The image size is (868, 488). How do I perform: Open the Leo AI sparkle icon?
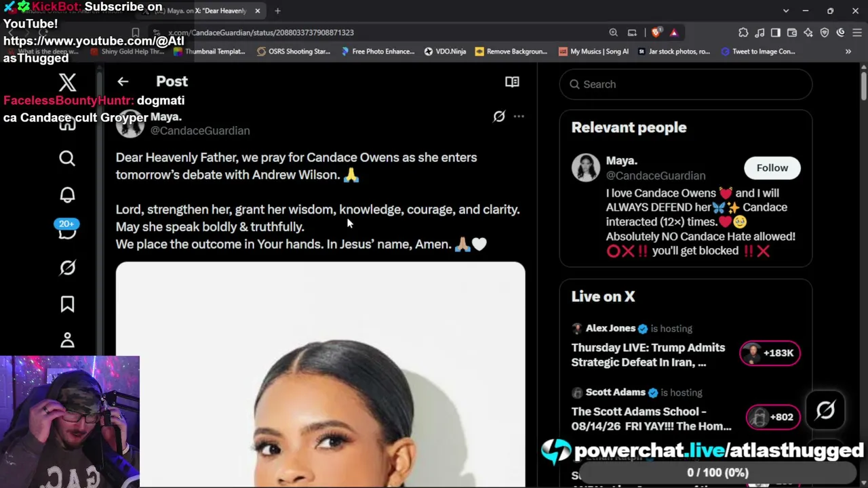[808, 33]
